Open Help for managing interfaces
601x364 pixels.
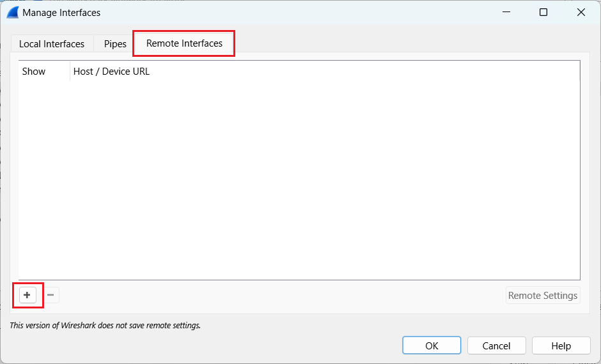tap(561, 345)
